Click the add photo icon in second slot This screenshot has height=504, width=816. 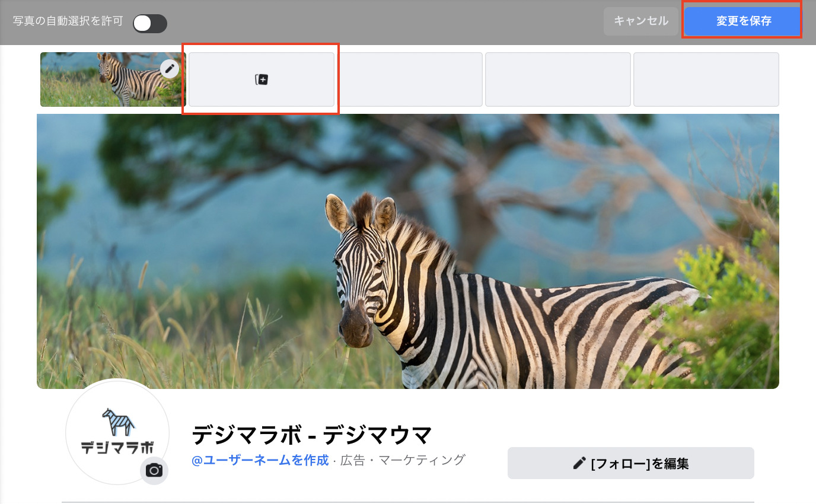tap(262, 79)
